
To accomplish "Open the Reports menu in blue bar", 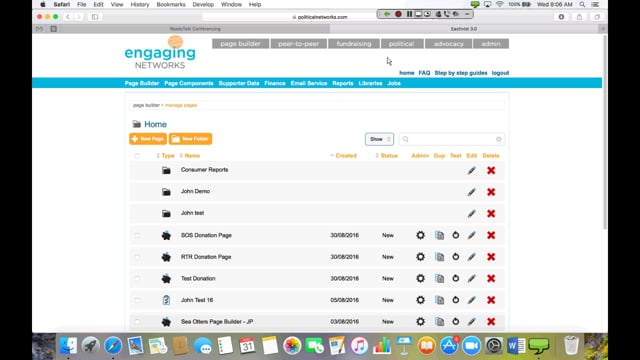I will pyautogui.click(x=342, y=83).
